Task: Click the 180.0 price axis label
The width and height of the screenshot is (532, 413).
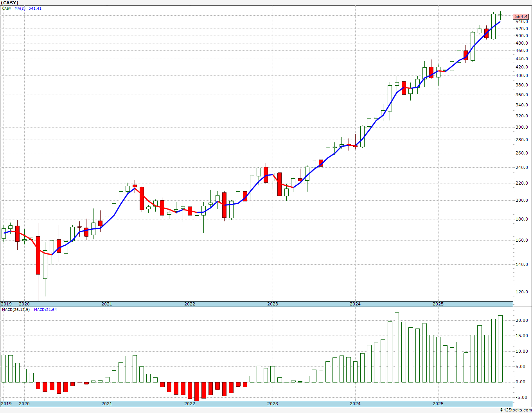Action: (x=521, y=219)
